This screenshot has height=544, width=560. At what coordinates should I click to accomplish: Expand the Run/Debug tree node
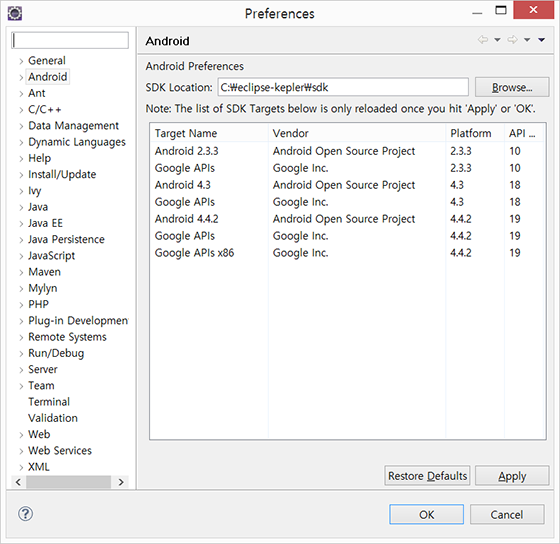(x=21, y=354)
